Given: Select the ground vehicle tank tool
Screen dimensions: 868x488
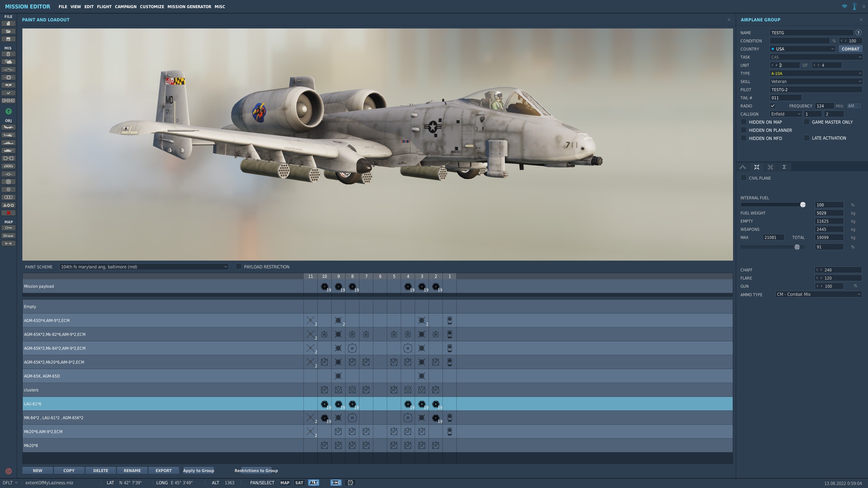Looking at the screenshot, I should 8,151.
